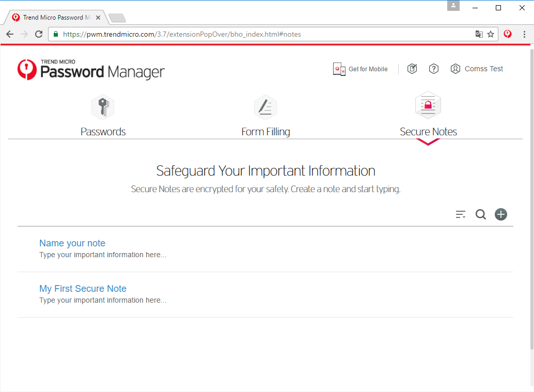
Task: Switch to the Passwords tab
Action: pos(103,132)
